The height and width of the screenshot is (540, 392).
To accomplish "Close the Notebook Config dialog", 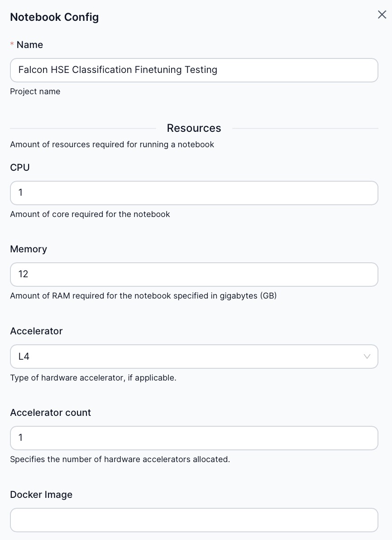I will click(382, 14).
